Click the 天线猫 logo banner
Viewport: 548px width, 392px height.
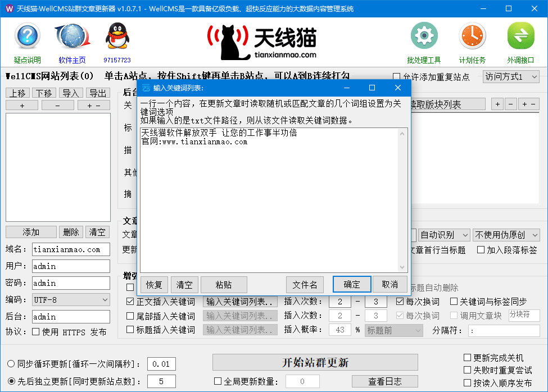point(262,42)
